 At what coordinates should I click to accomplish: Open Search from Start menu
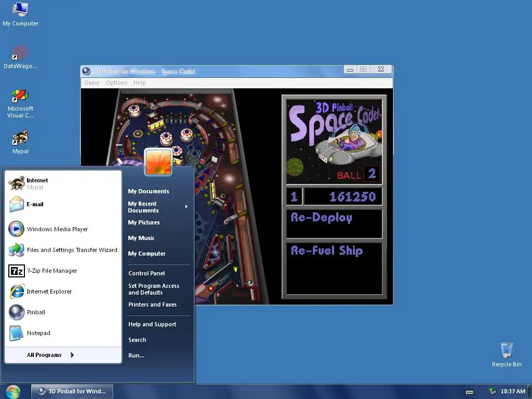(x=137, y=340)
